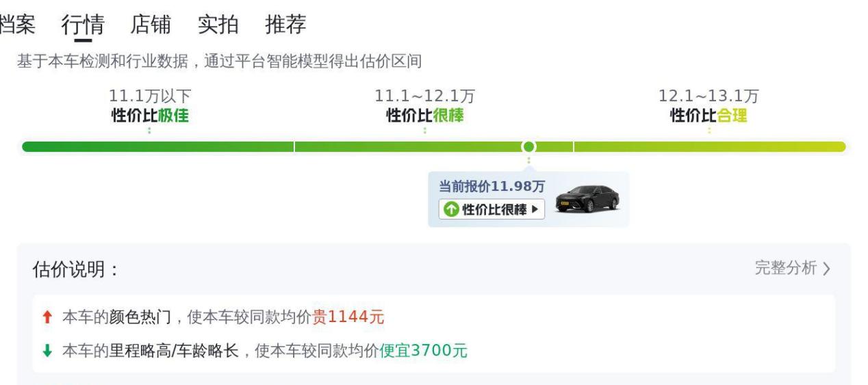Select the 性价比合理 rating label
The width and height of the screenshot is (868, 385).
(709, 116)
